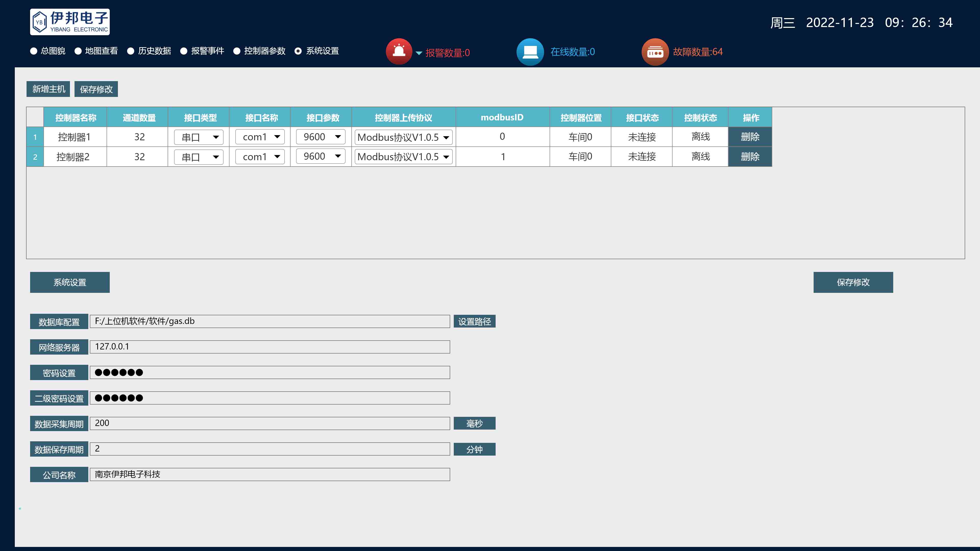Click the orange fault device icon
This screenshot has height=551, width=980.
point(655,52)
